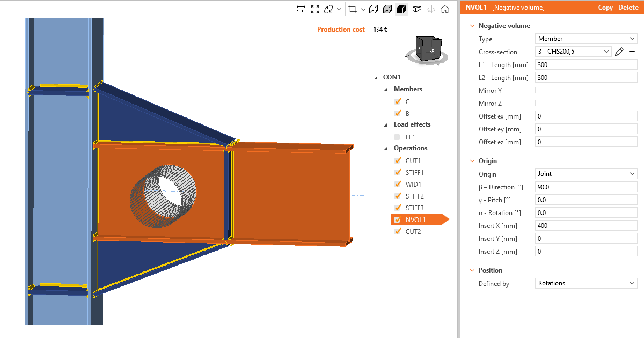Enable the LE1 load effect checkbox
This screenshot has width=644, height=338.
398,137
